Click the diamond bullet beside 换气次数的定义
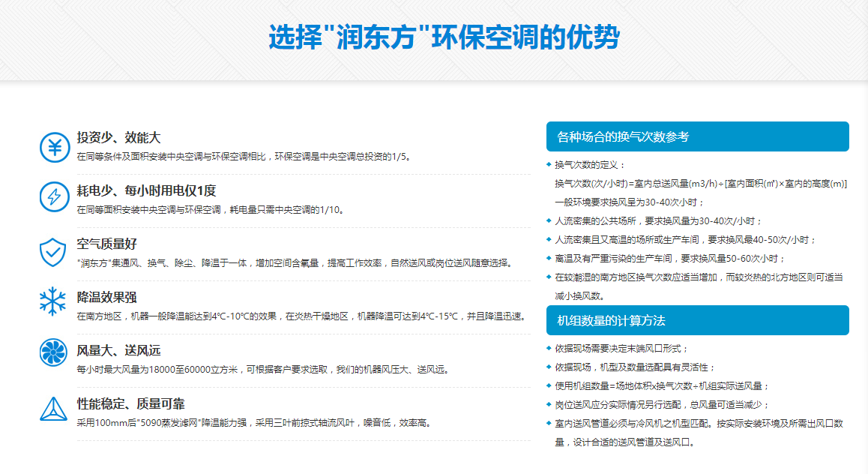The image size is (868, 474). (x=549, y=164)
